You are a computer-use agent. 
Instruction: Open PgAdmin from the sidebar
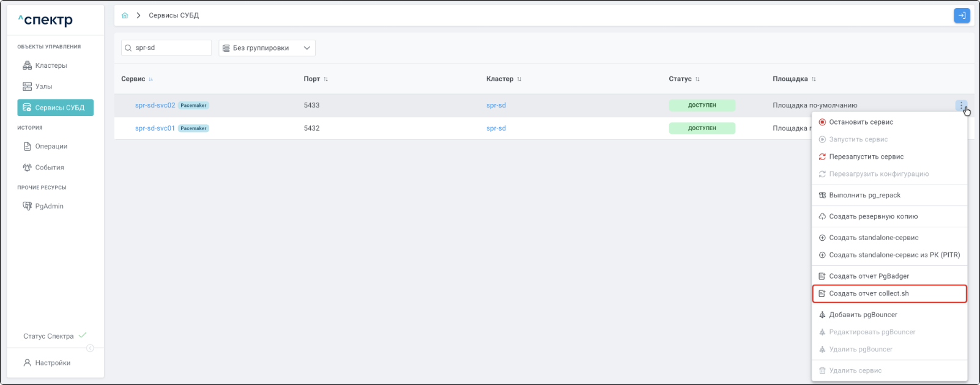[49, 207]
